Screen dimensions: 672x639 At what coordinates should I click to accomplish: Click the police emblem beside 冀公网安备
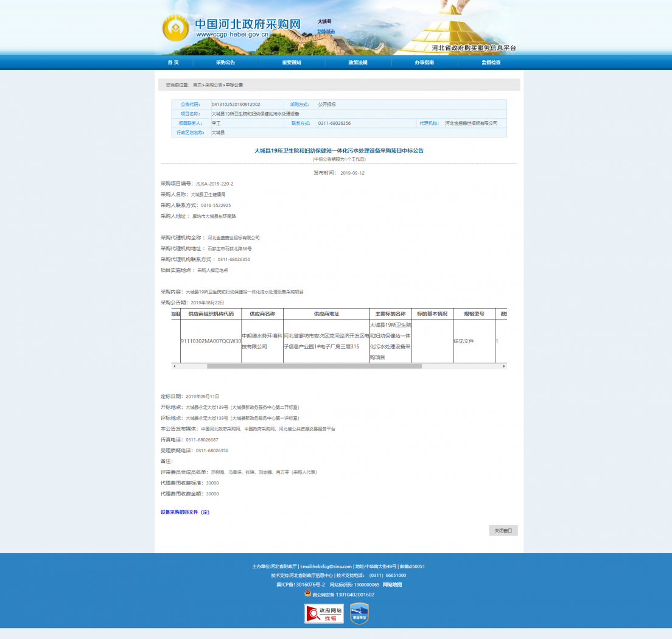pyautogui.click(x=308, y=595)
